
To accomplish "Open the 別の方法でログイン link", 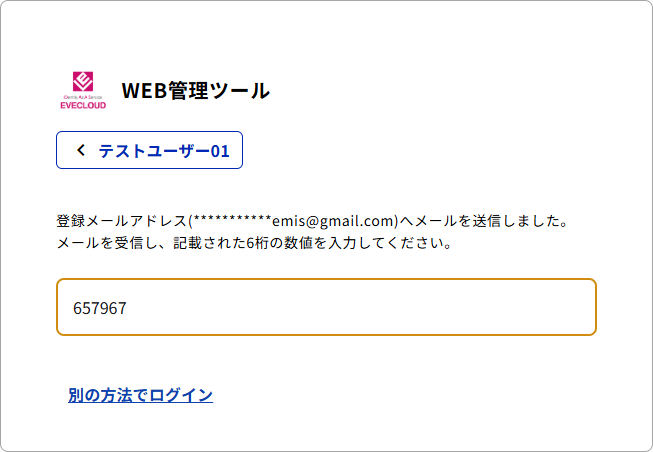I will point(140,395).
